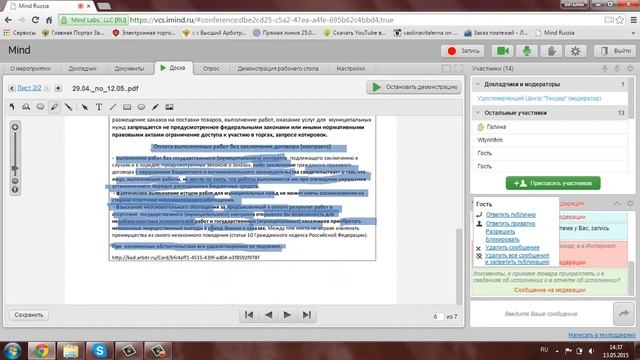The height and width of the screenshot is (360, 640).
Task: Select the ellipse shape tool
Action: [141, 107]
